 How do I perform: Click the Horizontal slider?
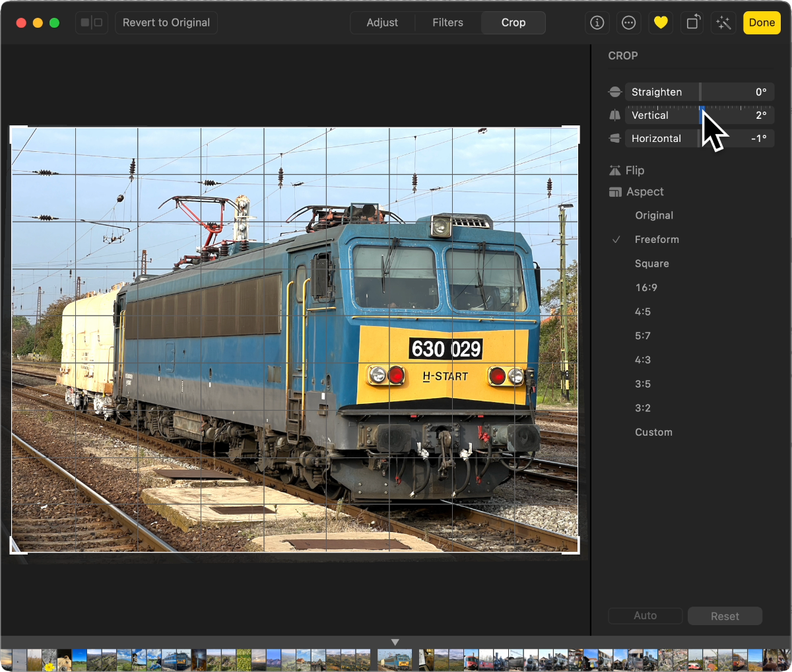(x=700, y=138)
